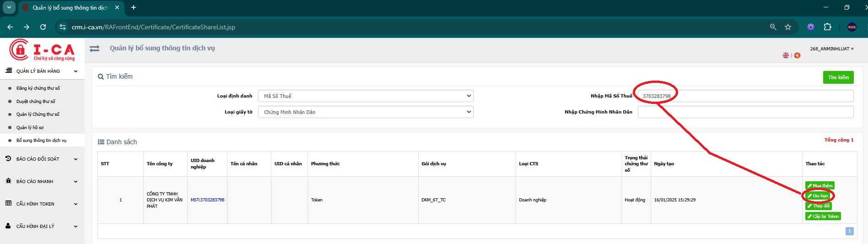Image resolution: width=868 pixels, height=244 pixels.
Task: View site information icon in address bar
Action: [63, 27]
